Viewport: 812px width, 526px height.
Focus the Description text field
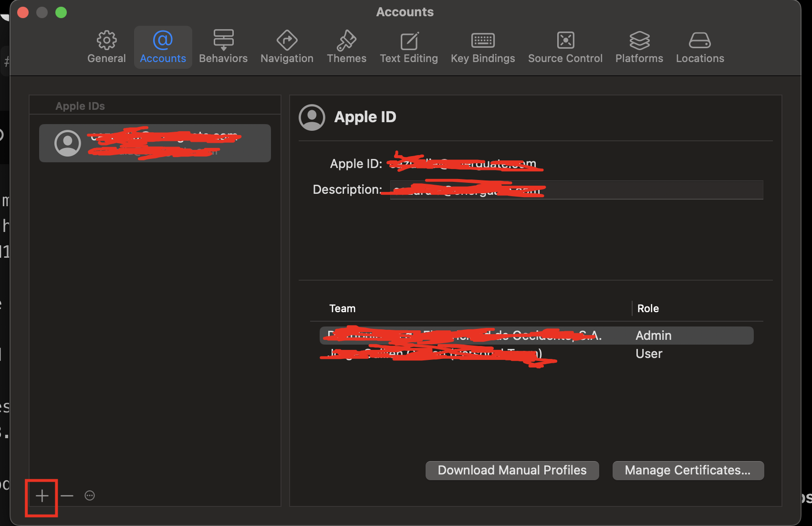click(x=576, y=190)
